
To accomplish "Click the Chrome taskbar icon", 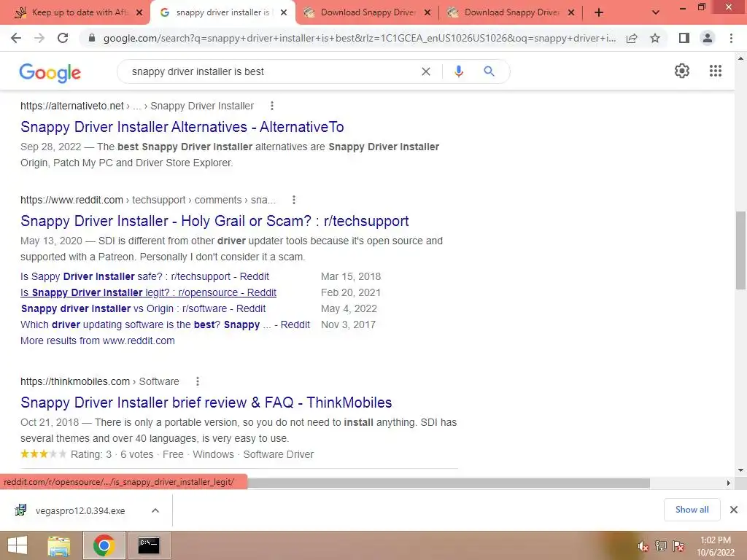I will tap(104, 545).
